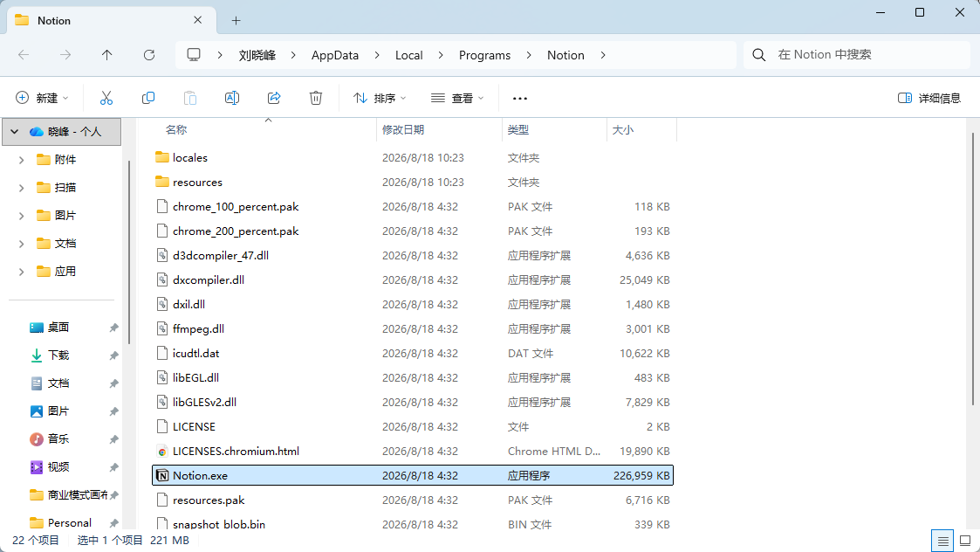Sort by 大小 column header
Image resolution: width=980 pixels, height=552 pixels.
coord(622,129)
